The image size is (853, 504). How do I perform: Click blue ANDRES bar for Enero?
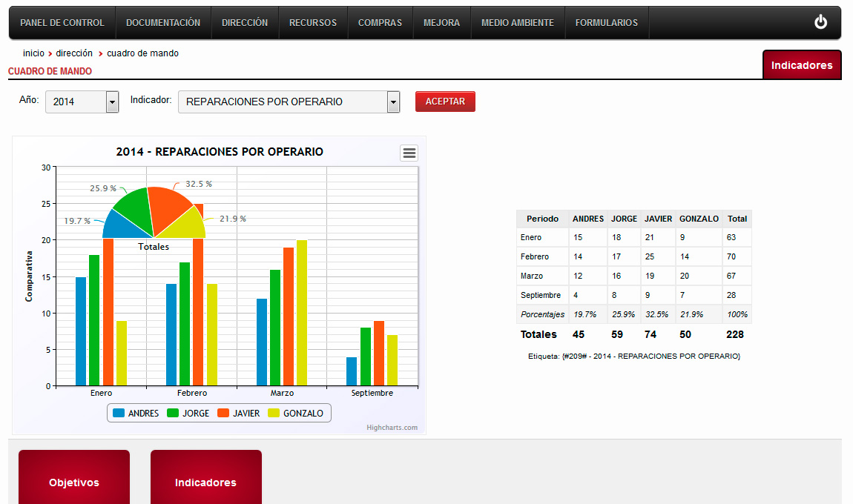coord(81,331)
